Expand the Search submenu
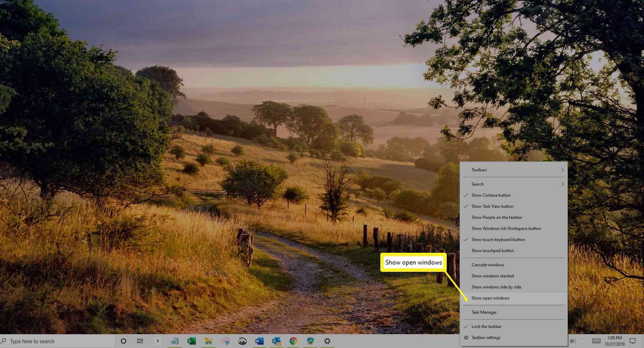This screenshot has height=348, width=644. [514, 184]
